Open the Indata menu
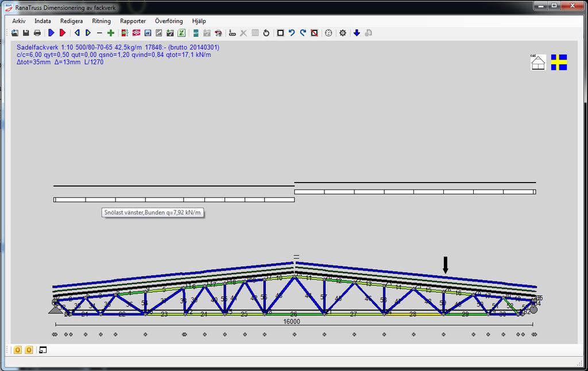The image size is (588, 371). [x=42, y=21]
